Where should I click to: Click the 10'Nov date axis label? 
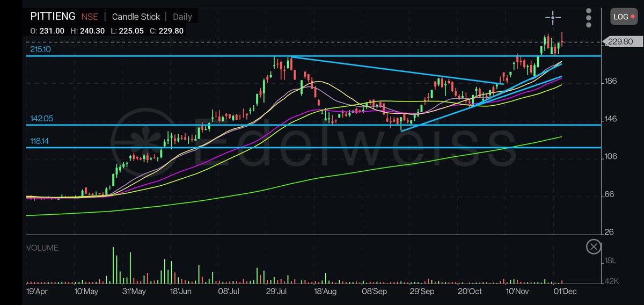[516, 292]
